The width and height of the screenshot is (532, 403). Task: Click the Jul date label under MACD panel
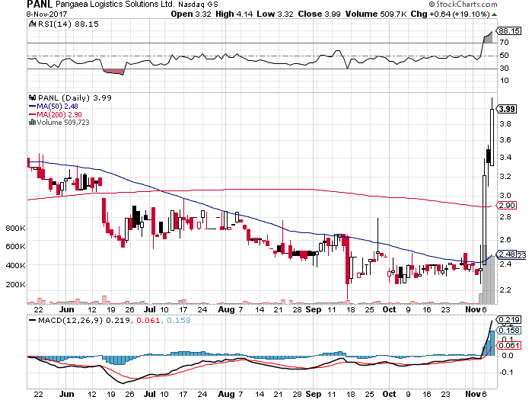[150, 394]
